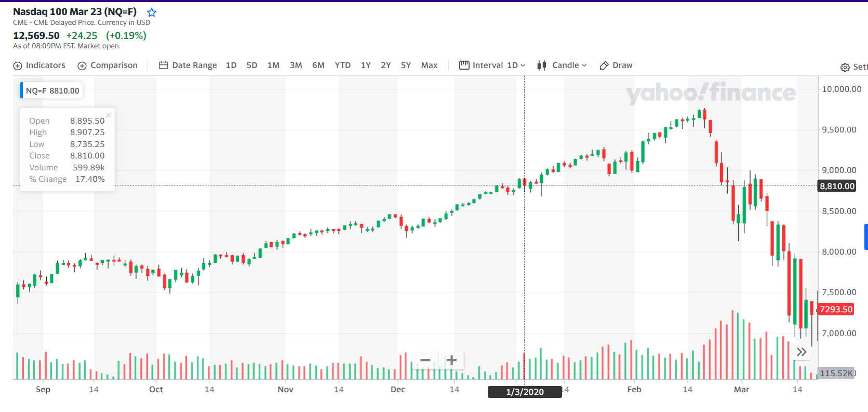Viewport: 868px width, 412px height.
Task: Close the OHLC data tooltip
Action: click(109, 115)
